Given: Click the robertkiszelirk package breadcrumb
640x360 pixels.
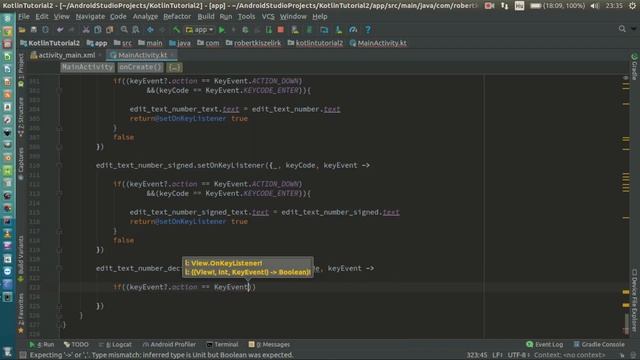Looking at the screenshot, I should pos(253,43).
